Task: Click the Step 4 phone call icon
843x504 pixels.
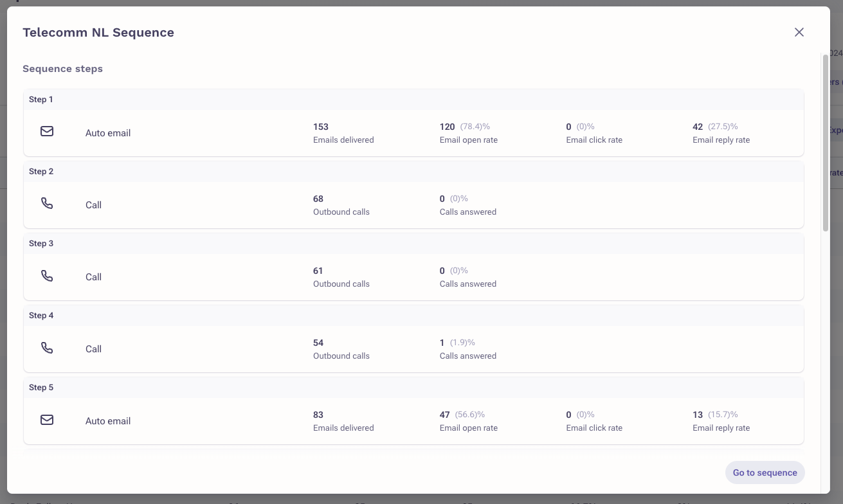Action: click(x=47, y=347)
